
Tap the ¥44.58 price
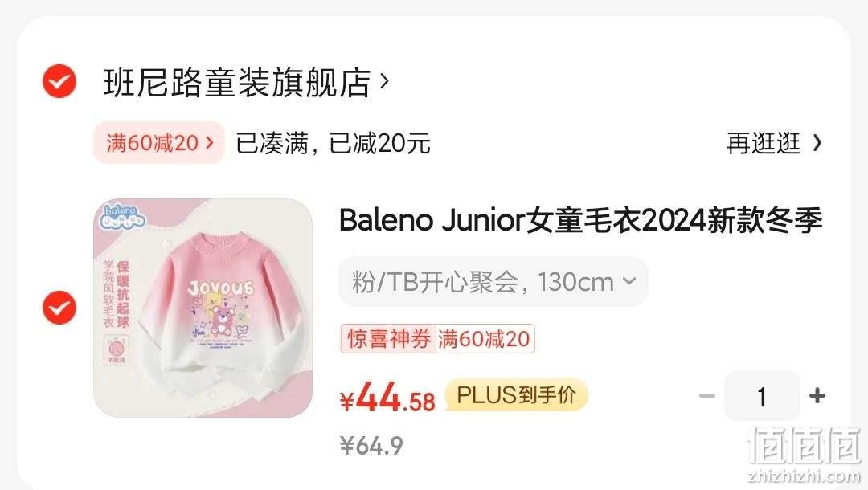(388, 397)
